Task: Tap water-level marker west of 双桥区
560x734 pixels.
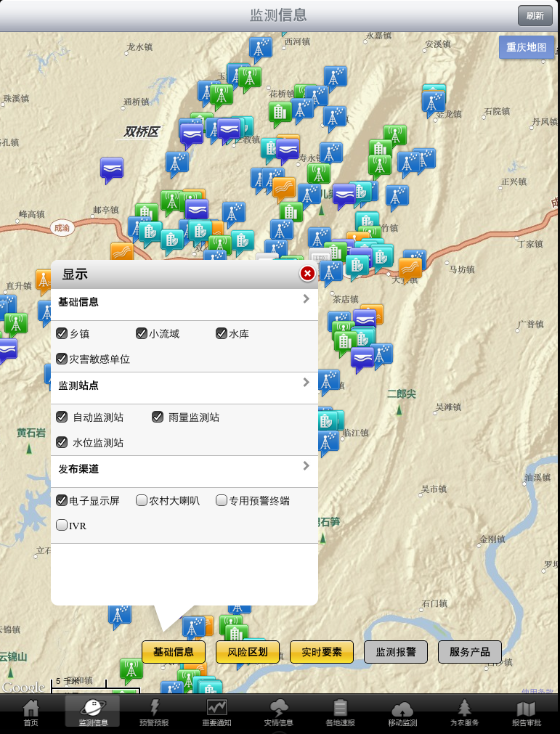Action: pos(111,169)
